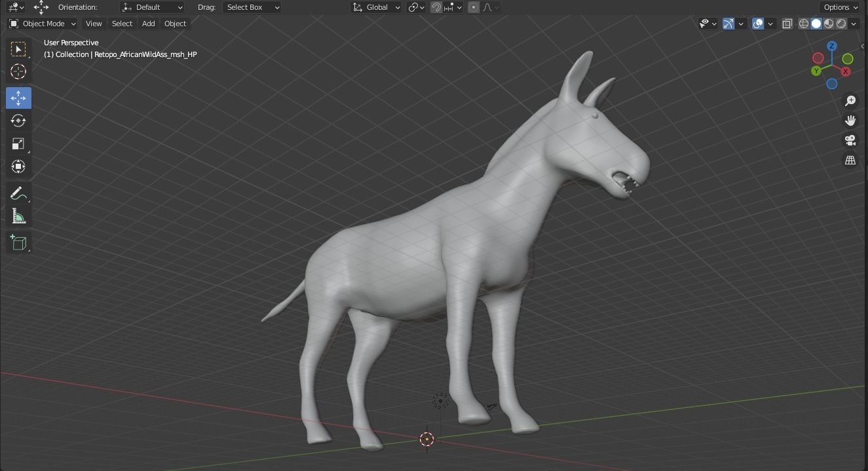This screenshot has height=471, width=868.
Task: Click the pan hand viewport icon
Action: pos(850,121)
